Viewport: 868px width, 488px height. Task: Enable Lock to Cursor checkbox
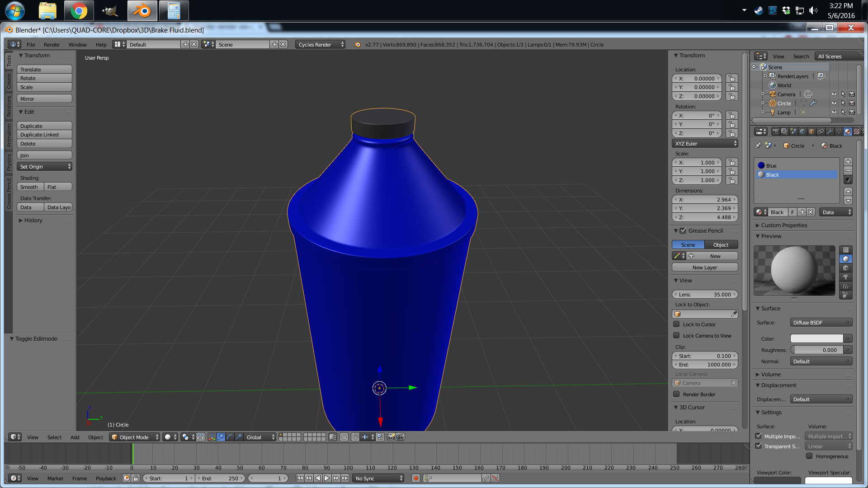click(676, 324)
